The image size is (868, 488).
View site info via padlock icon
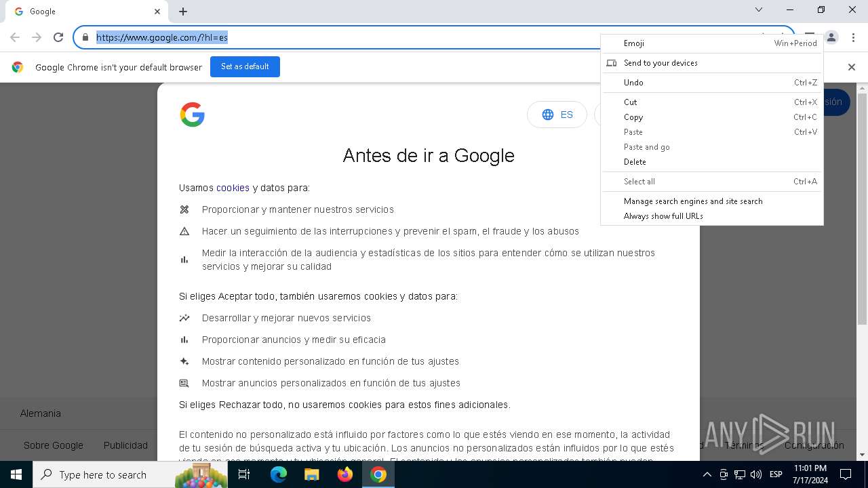85,37
